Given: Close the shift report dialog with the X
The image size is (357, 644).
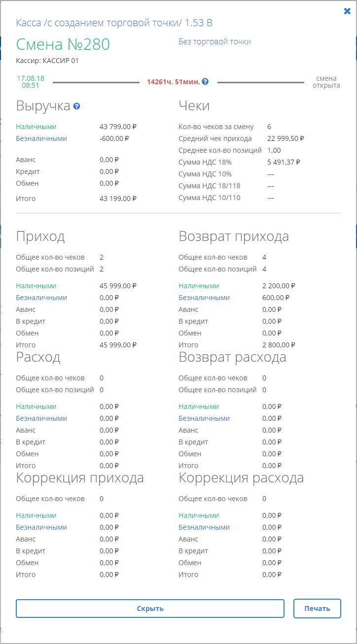Looking at the screenshot, I should click(x=347, y=11).
